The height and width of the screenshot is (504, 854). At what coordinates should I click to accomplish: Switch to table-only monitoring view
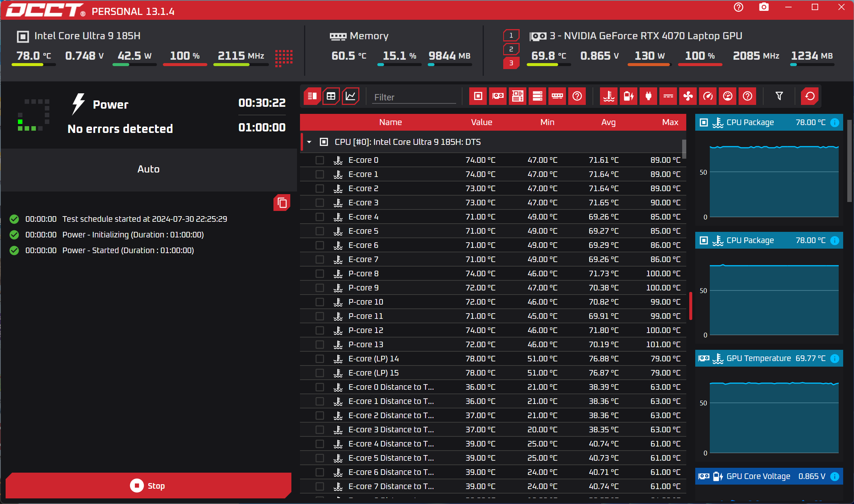331,96
